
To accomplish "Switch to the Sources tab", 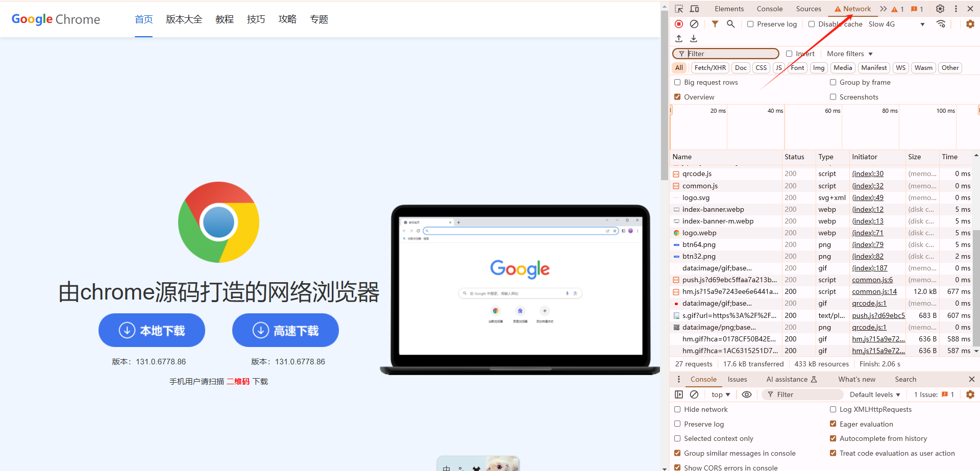I will point(808,9).
